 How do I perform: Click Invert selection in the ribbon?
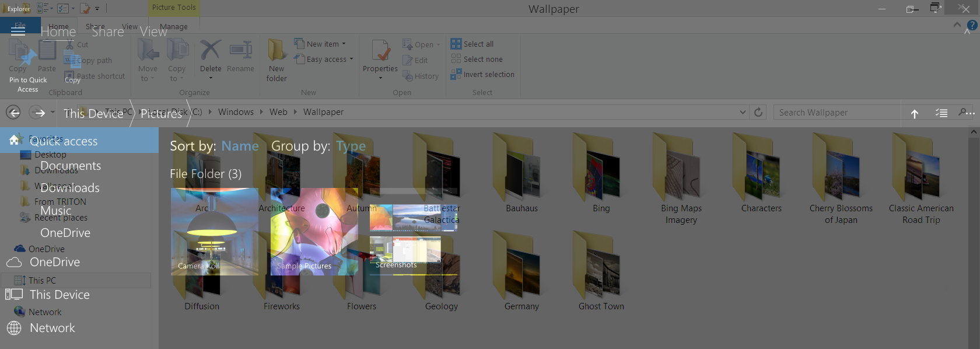(482, 74)
